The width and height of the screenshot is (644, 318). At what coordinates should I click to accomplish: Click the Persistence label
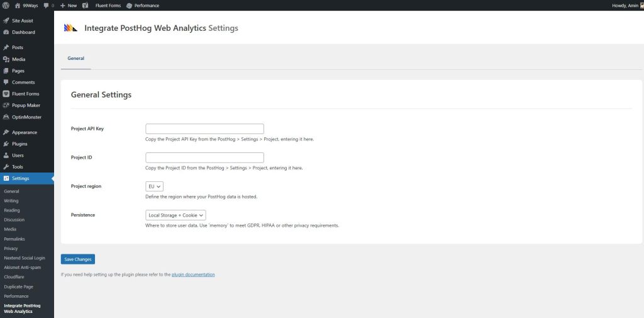(x=83, y=215)
